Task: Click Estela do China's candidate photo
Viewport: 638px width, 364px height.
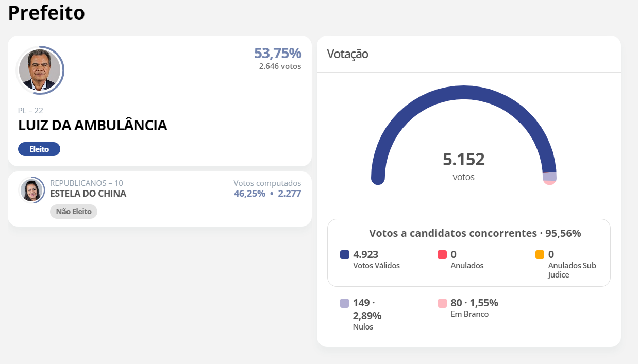Action: click(x=31, y=190)
